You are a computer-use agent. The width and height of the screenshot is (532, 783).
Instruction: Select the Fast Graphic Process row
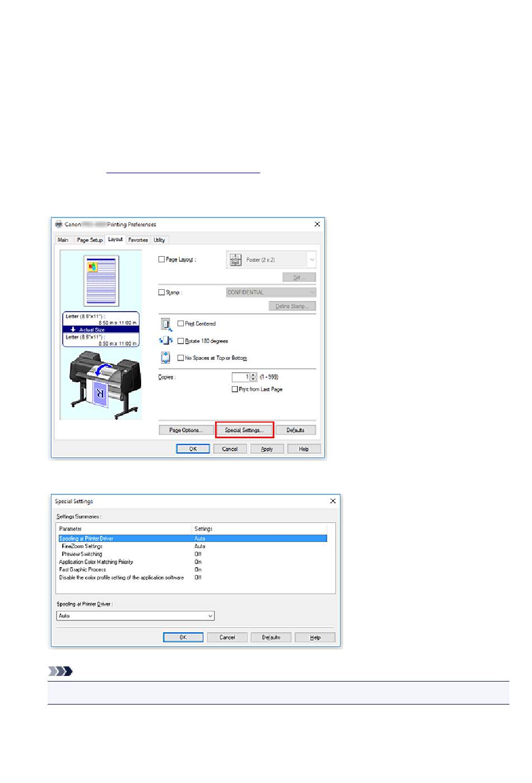(192, 570)
